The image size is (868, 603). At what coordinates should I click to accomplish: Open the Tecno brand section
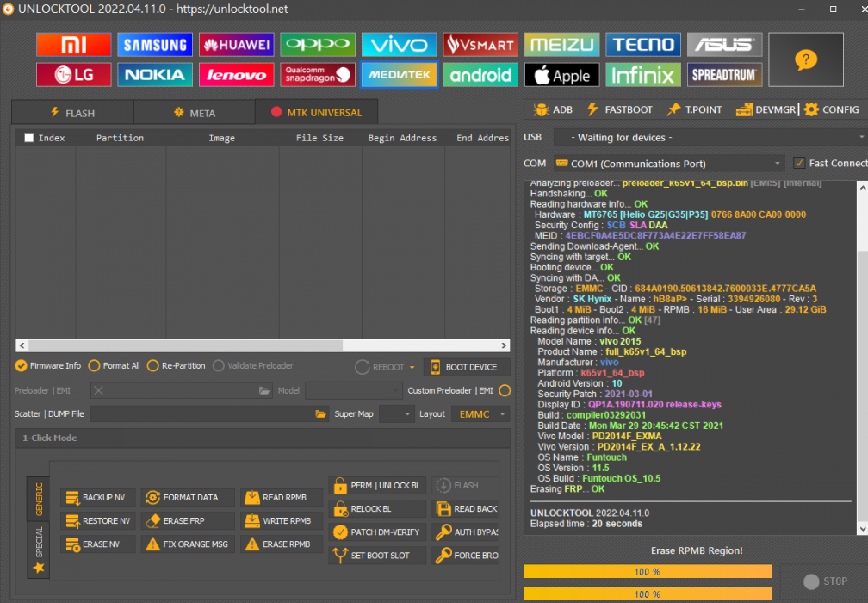click(643, 45)
